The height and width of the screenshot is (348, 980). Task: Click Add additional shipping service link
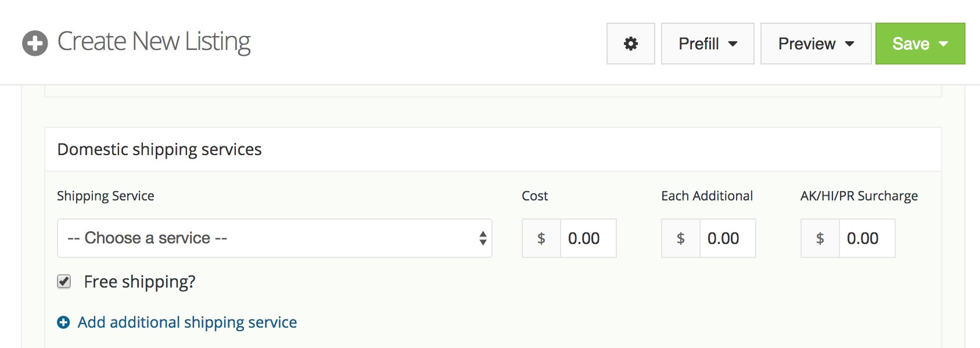[187, 322]
